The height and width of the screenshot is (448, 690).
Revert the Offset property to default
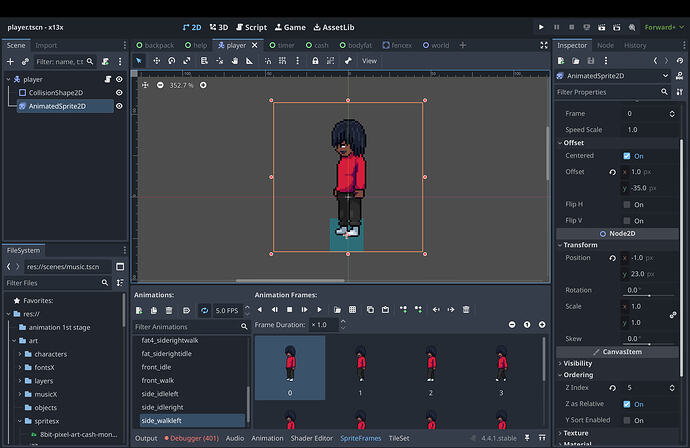pyautogui.click(x=612, y=172)
